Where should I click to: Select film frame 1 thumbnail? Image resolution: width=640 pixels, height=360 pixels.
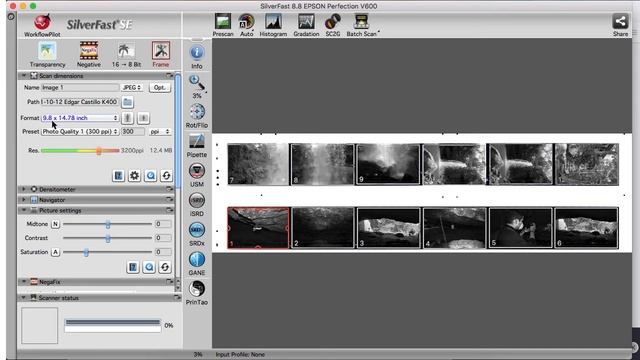tap(258, 228)
